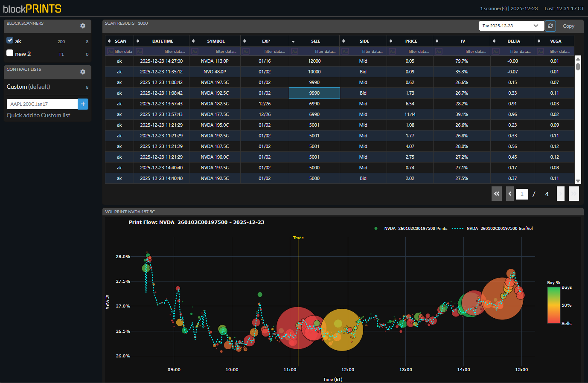Uncheck the ak scanner checkbox
588x383 pixels.
pos(10,40)
